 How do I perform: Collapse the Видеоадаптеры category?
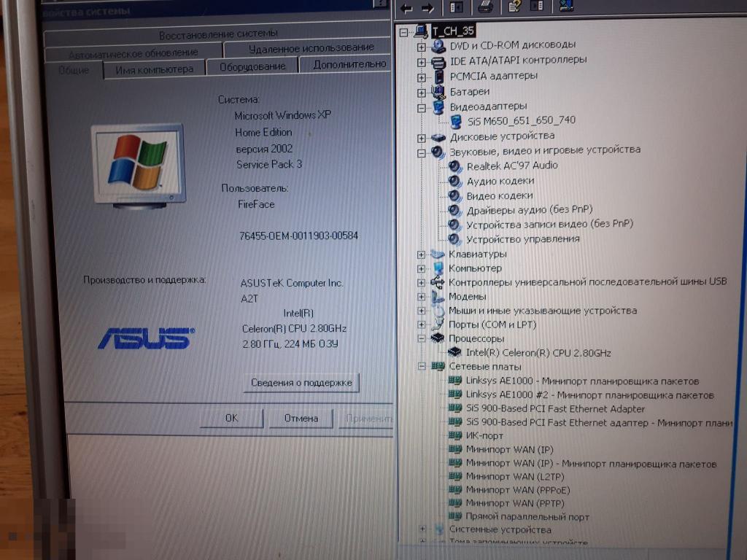[422, 107]
